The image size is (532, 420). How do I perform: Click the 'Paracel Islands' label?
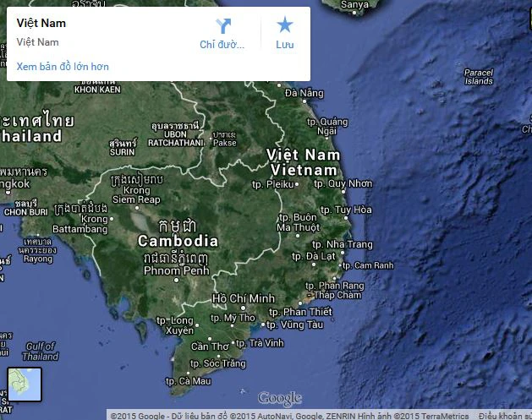click(x=479, y=77)
